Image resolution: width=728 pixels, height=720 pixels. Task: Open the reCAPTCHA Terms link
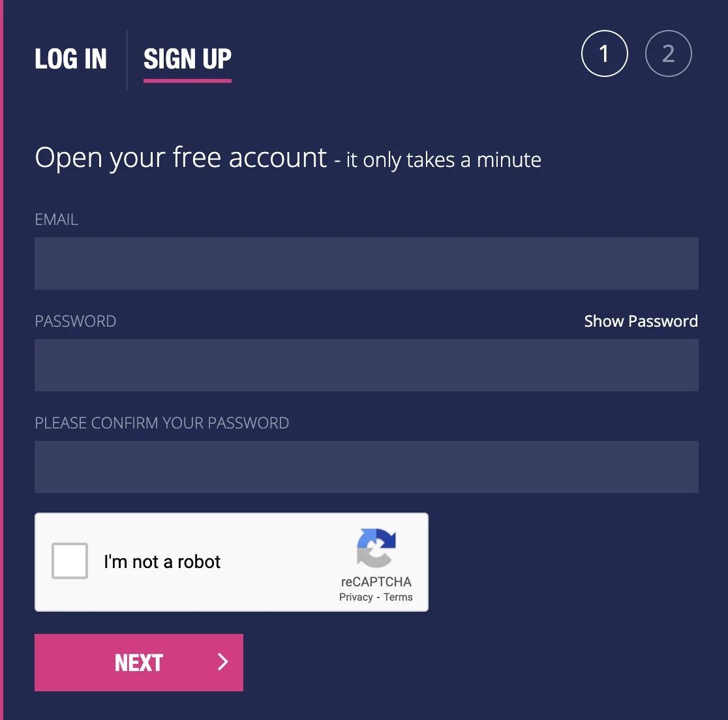398,597
